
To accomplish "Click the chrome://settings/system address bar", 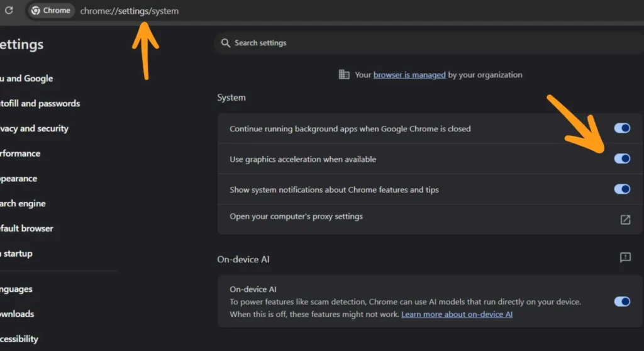I will (129, 11).
